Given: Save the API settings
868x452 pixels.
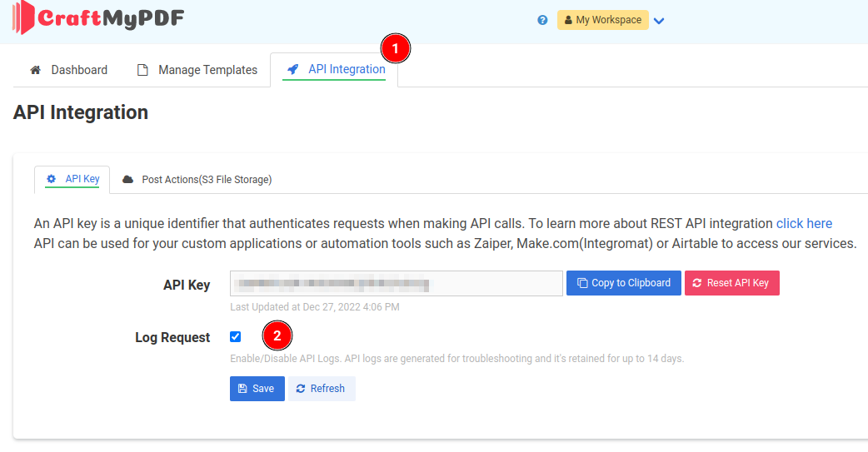Looking at the screenshot, I should tap(257, 389).
